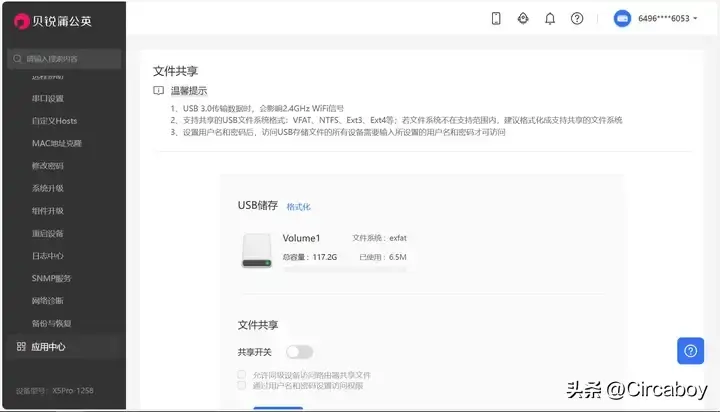Open 自定义Hosts menu item

pos(54,121)
